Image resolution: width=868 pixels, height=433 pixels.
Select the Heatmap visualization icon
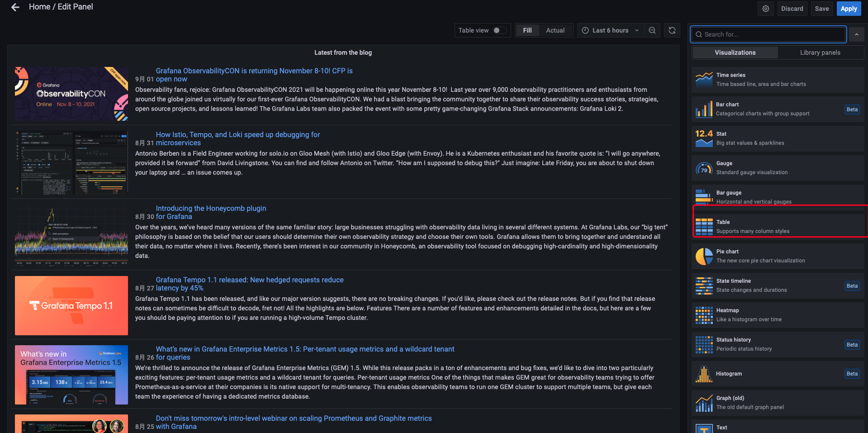tap(704, 315)
